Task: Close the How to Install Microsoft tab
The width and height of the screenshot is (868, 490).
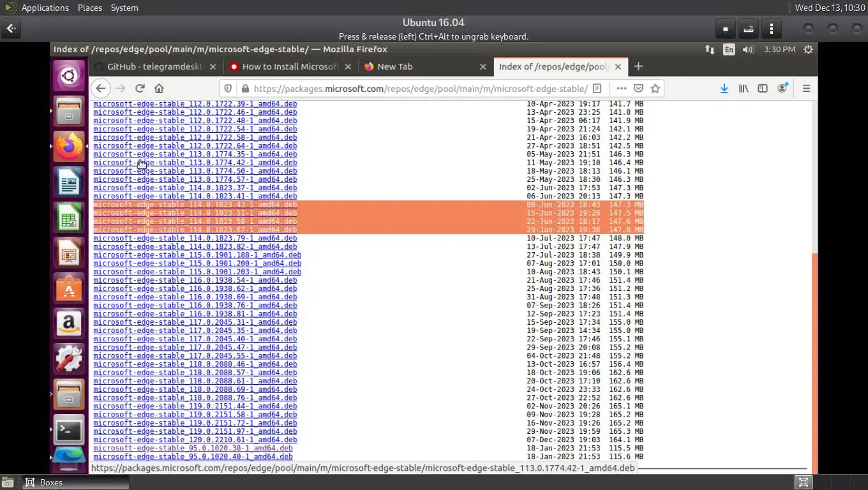Action: (348, 66)
